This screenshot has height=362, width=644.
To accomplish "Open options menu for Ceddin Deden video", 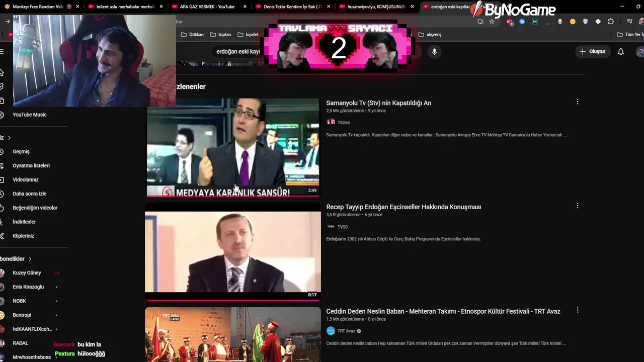I will pos(578,310).
